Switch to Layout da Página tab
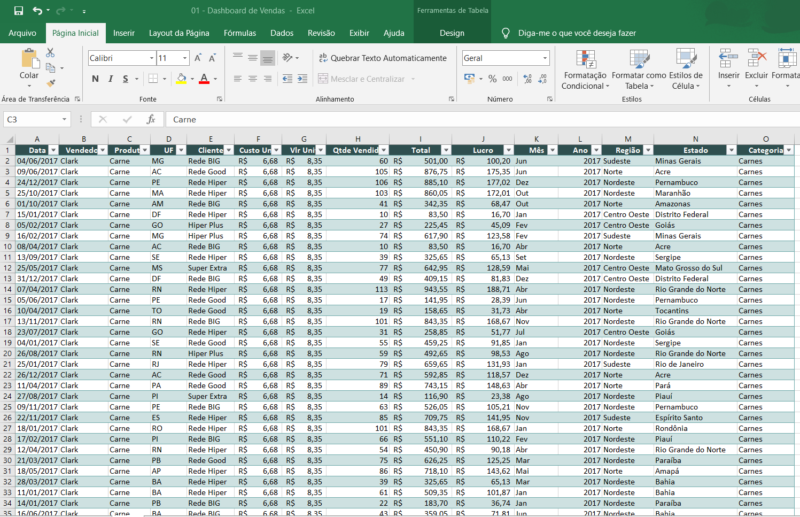The height and width of the screenshot is (517, 800). tap(179, 33)
